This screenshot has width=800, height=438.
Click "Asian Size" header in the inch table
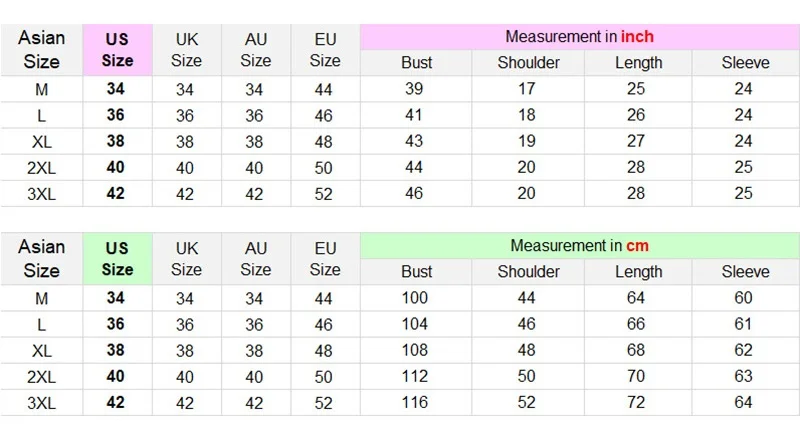coord(41,49)
